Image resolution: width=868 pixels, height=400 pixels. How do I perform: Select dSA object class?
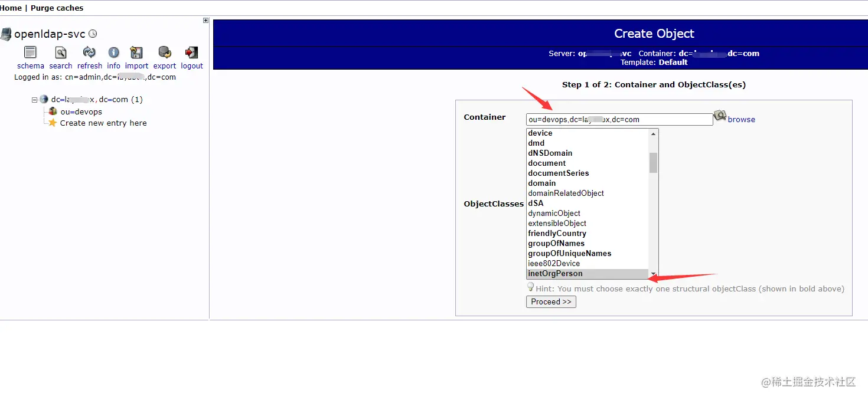pyautogui.click(x=588, y=204)
